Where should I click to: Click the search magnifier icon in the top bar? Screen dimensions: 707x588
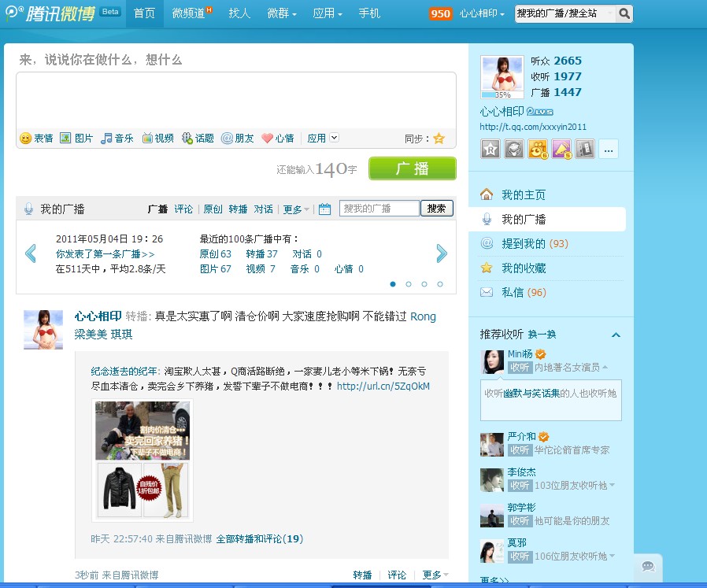pos(624,13)
